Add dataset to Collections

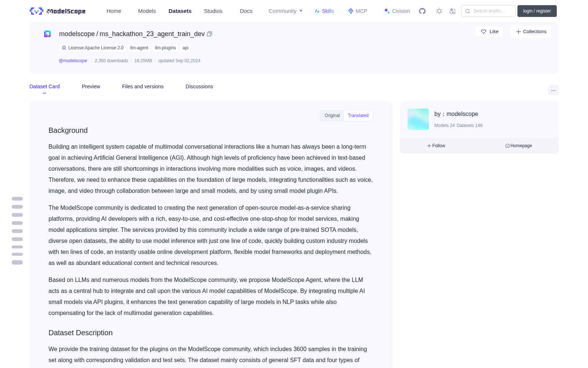click(531, 32)
